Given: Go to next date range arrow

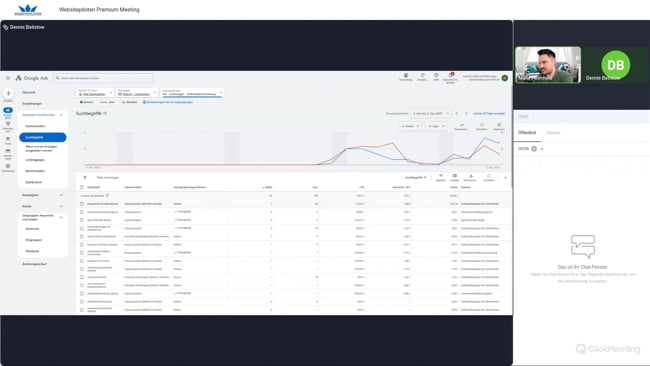Looking at the screenshot, I should click(466, 114).
